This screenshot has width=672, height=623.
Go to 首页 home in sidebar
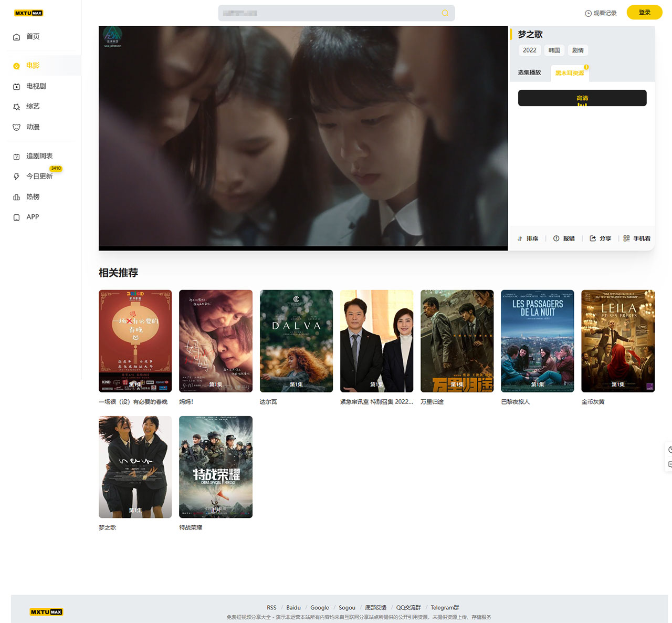[33, 37]
